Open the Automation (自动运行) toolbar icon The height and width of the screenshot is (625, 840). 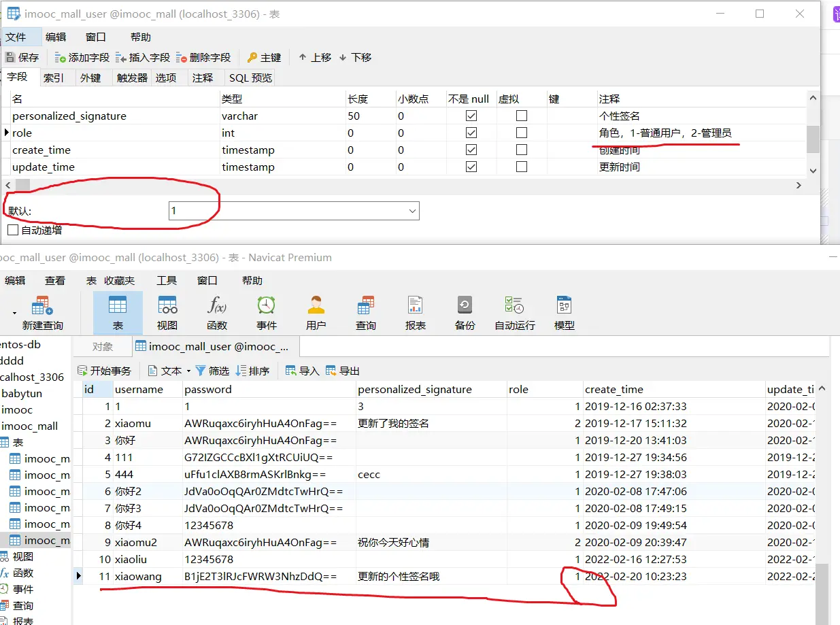coord(515,313)
